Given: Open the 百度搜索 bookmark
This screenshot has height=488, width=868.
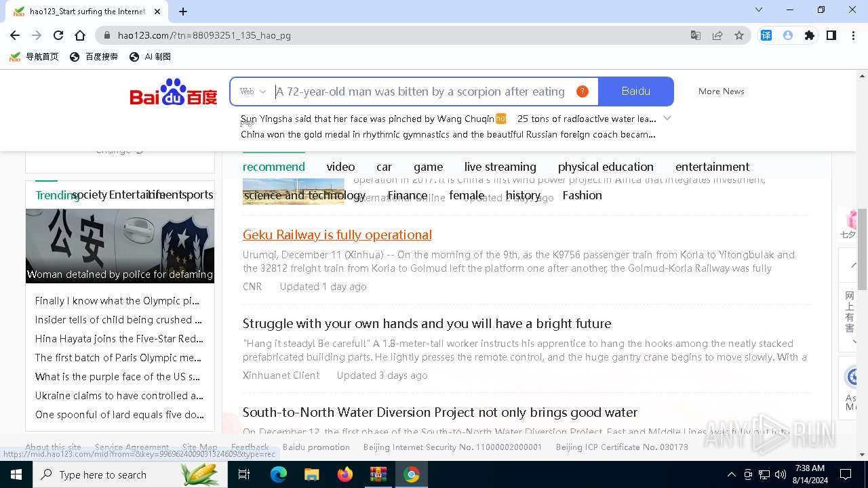Looking at the screenshot, I should click(x=94, y=57).
